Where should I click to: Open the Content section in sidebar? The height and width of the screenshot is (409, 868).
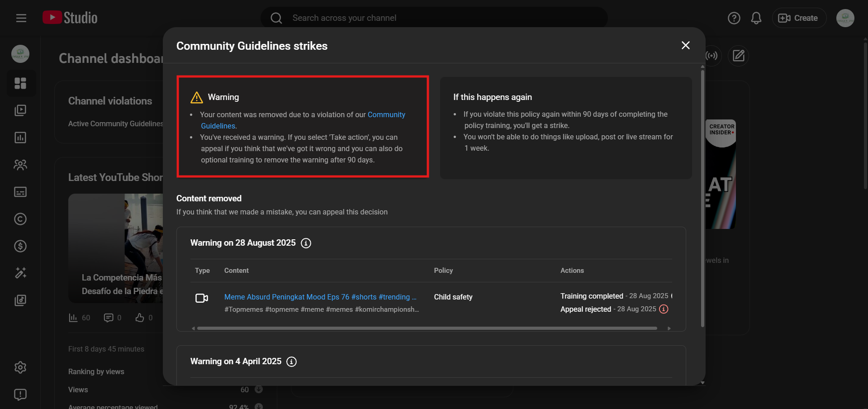click(x=20, y=110)
